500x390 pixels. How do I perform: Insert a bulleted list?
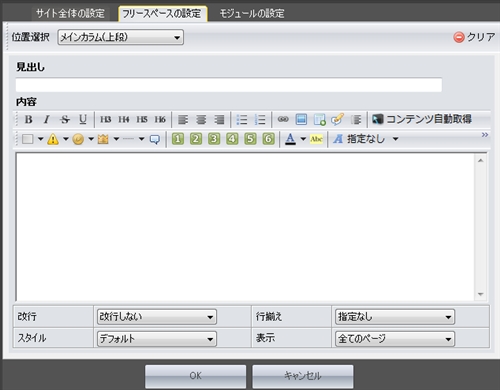click(242, 119)
